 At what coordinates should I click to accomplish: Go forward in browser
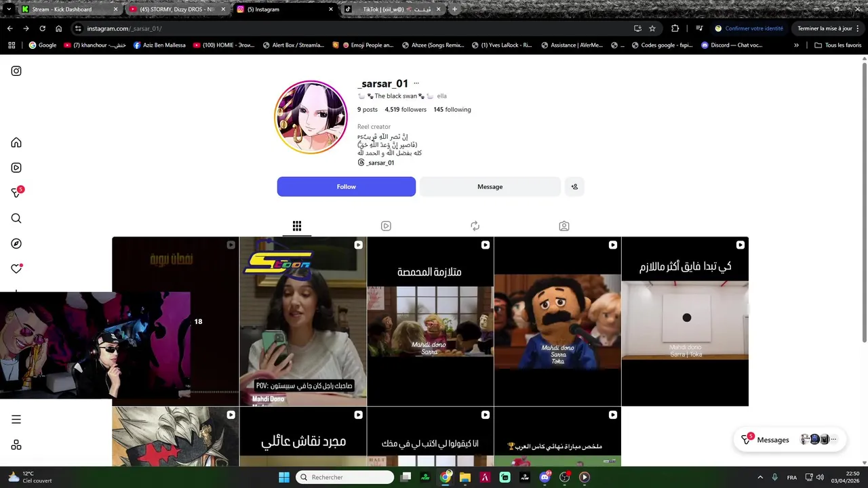click(x=26, y=28)
